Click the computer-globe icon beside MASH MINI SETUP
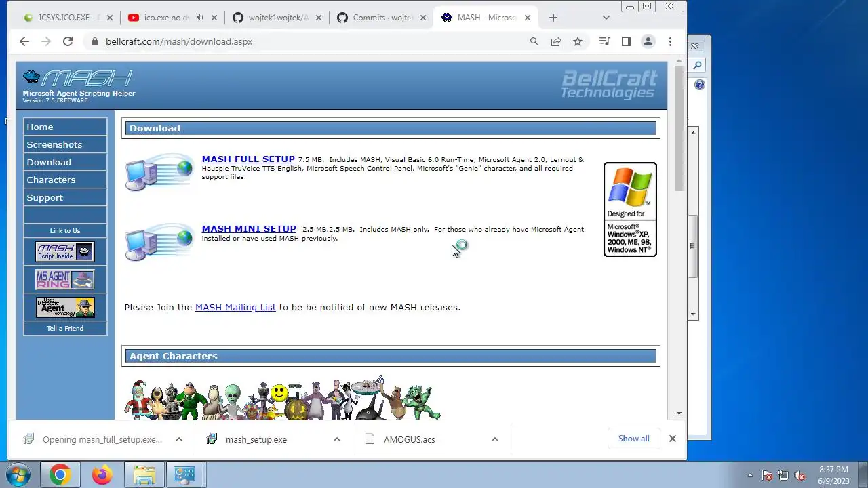Screen dimensions: 868x488 point(159,242)
